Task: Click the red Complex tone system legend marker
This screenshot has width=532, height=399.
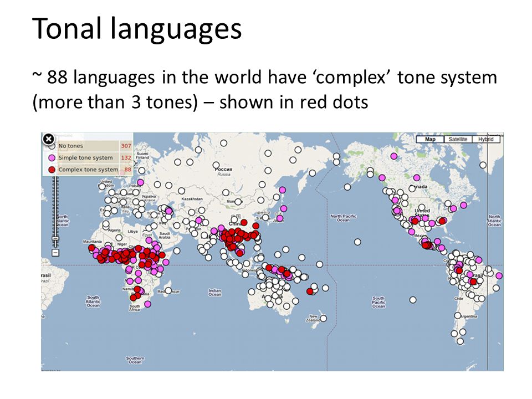Action: [52, 170]
